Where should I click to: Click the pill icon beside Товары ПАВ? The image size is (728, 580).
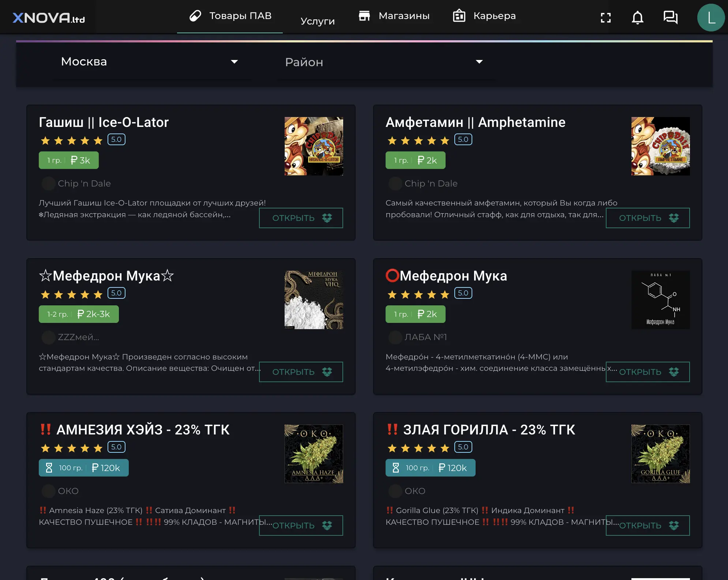coord(195,16)
